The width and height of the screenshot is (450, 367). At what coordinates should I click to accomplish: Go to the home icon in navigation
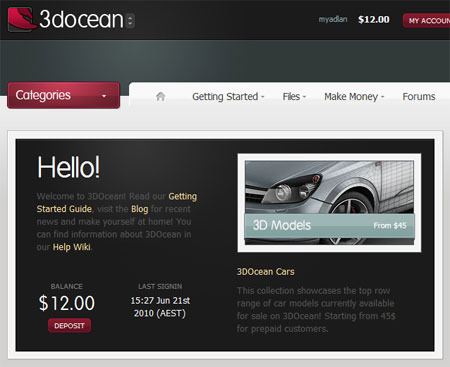tap(161, 96)
